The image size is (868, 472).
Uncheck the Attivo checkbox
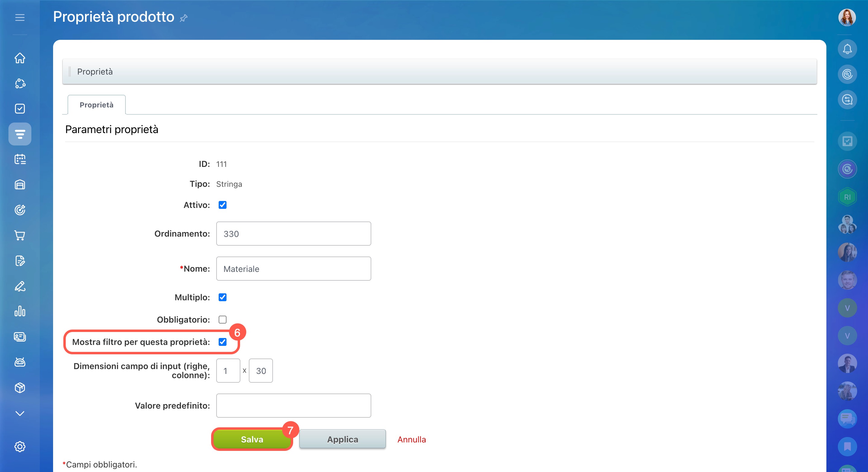tap(222, 205)
